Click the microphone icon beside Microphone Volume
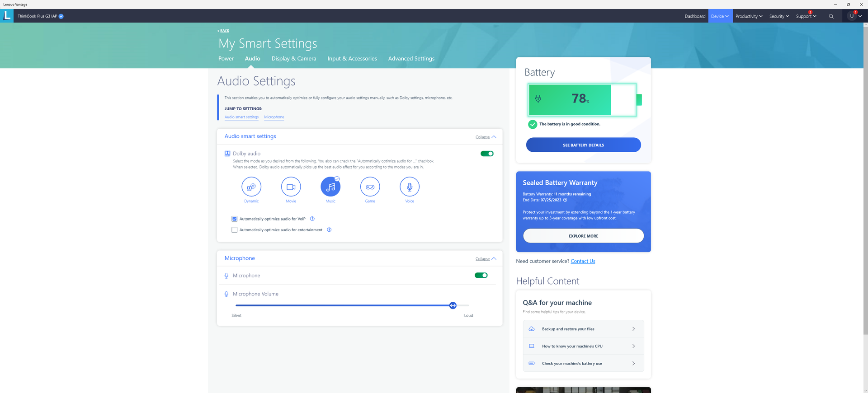The image size is (868, 393). pyautogui.click(x=226, y=294)
